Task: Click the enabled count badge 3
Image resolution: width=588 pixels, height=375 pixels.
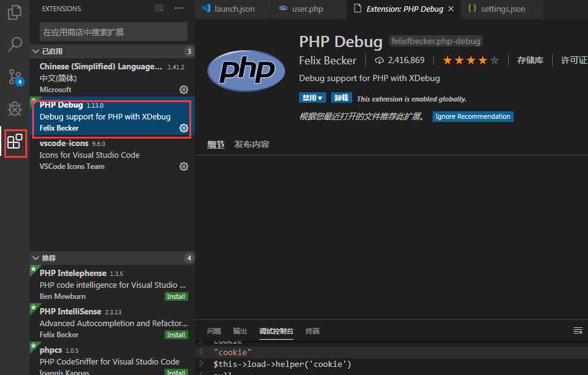Action: [189, 51]
